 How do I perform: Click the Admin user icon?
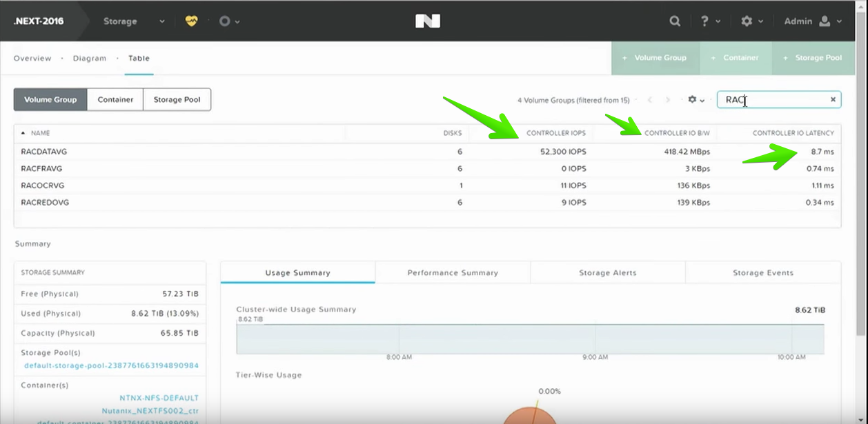(x=825, y=21)
